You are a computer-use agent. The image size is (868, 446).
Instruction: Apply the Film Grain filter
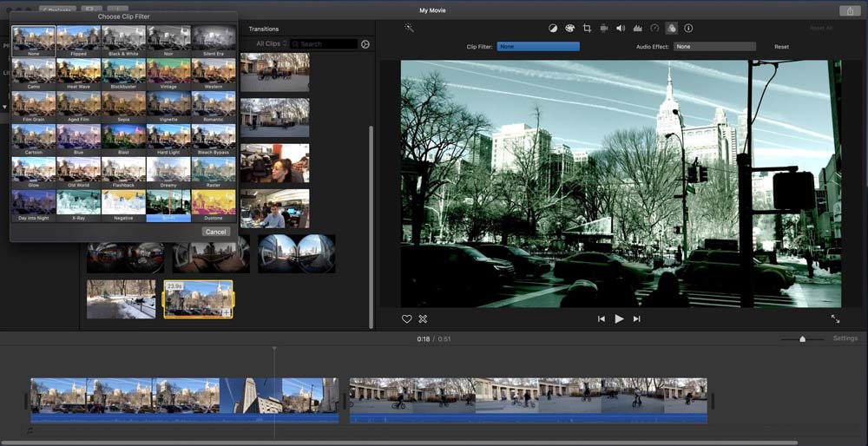pyautogui.click(x=34, y=107)
